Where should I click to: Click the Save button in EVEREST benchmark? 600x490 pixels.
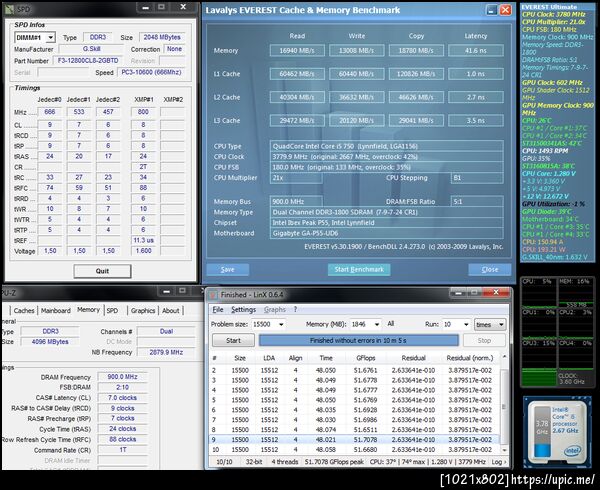227,269
